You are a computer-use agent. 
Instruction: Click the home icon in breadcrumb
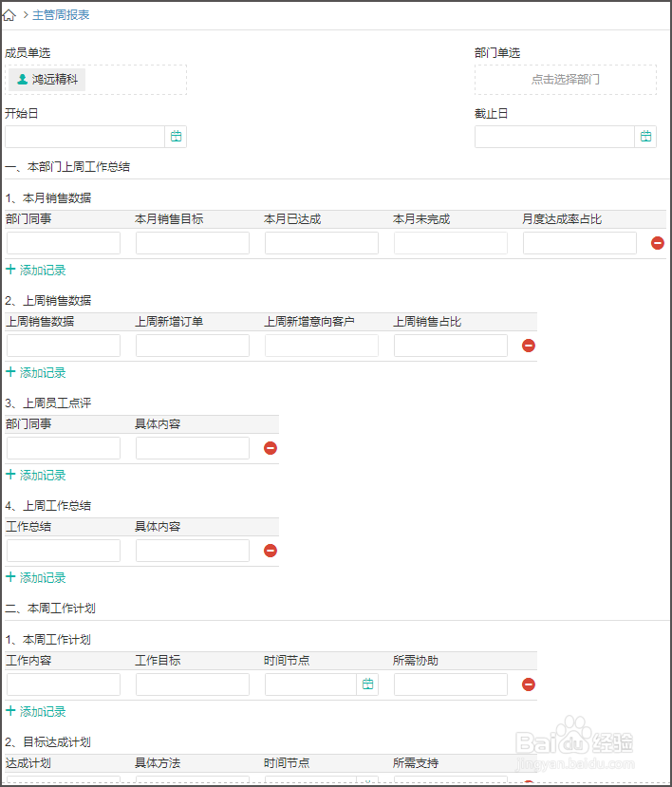point(9,15)
